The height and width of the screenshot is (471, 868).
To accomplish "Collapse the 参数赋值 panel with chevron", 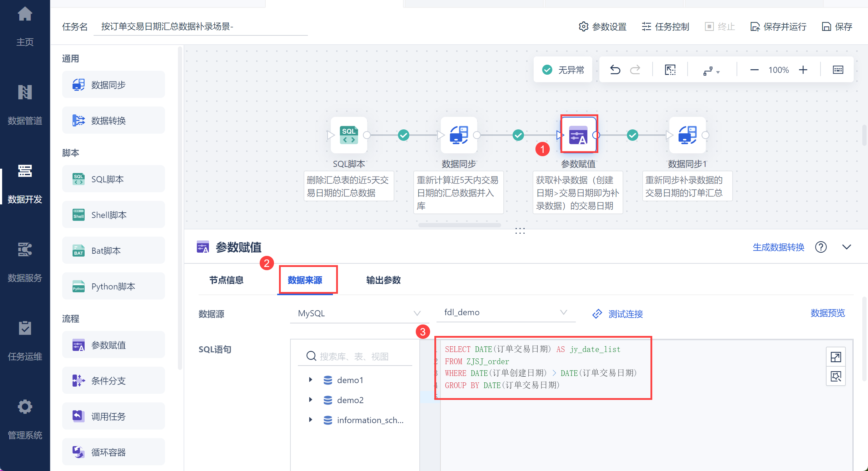I will (x=846, y=247).
